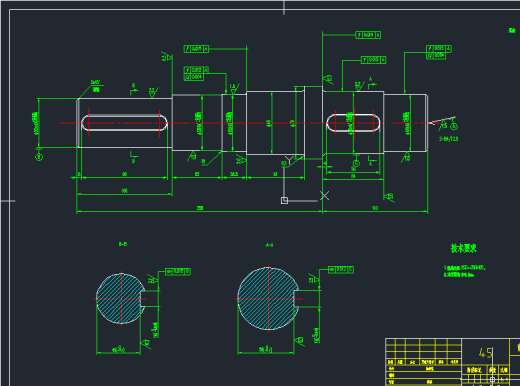Select the 技术要求 heading text
The image size is (520, 386).
point(463,248)
